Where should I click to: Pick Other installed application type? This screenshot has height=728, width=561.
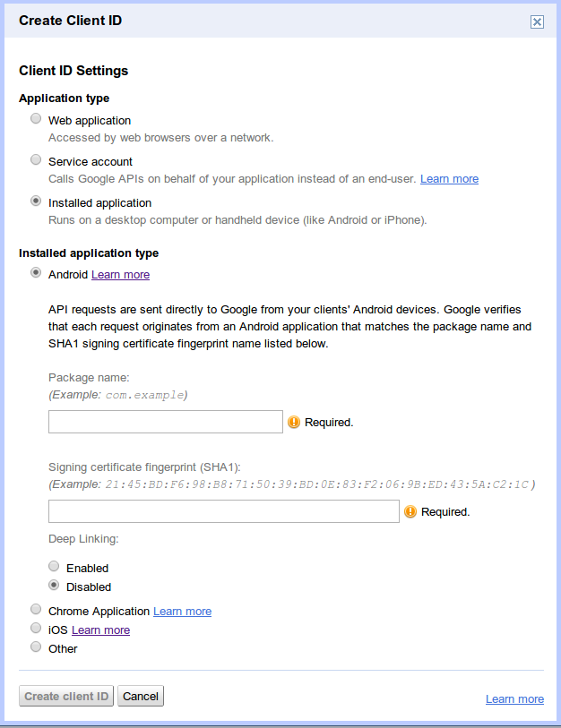coord(36,647)
